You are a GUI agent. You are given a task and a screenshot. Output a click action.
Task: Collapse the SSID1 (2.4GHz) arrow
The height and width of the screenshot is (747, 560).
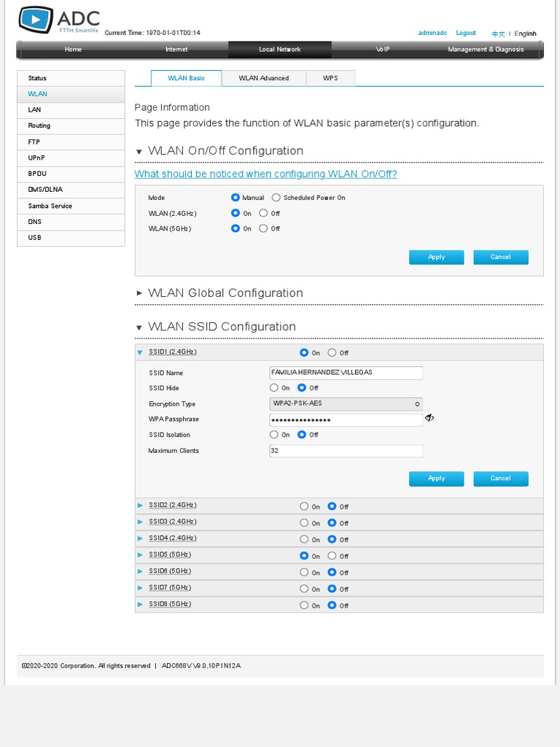click(x=140, y=352)
